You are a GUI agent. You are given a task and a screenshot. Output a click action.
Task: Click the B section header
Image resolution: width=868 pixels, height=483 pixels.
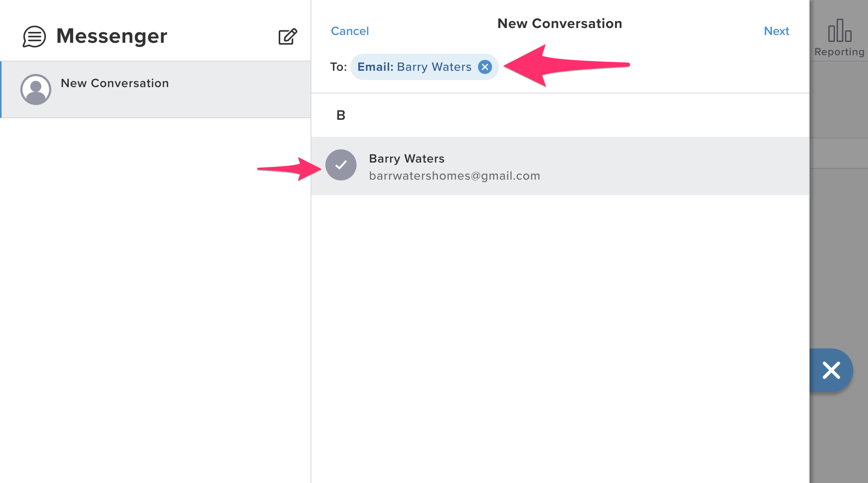point(341,115)
